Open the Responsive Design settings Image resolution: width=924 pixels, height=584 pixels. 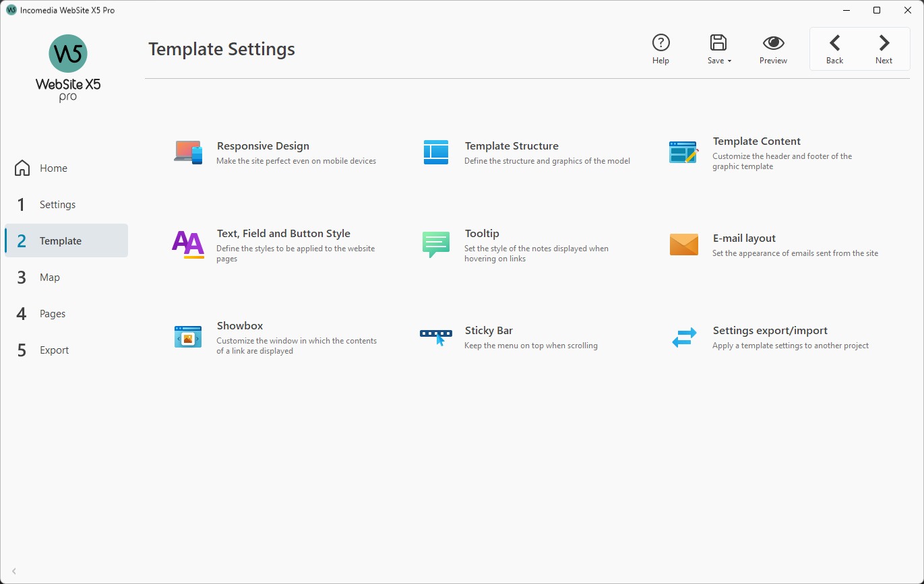click(262, 146)
